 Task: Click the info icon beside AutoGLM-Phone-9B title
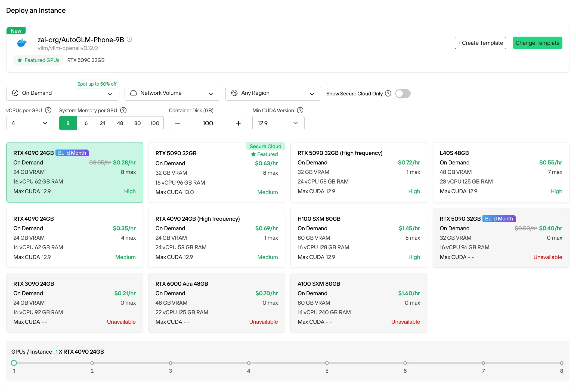coord(129,39)
